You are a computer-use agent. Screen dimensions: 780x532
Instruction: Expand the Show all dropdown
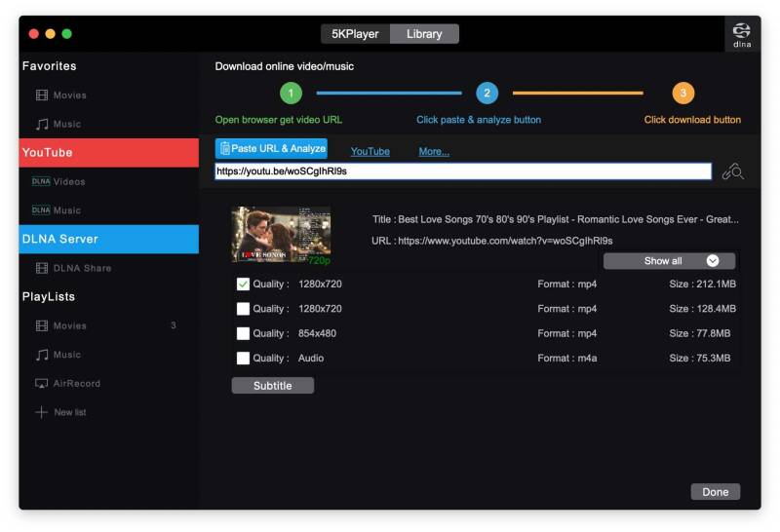(x=669, y=261)
